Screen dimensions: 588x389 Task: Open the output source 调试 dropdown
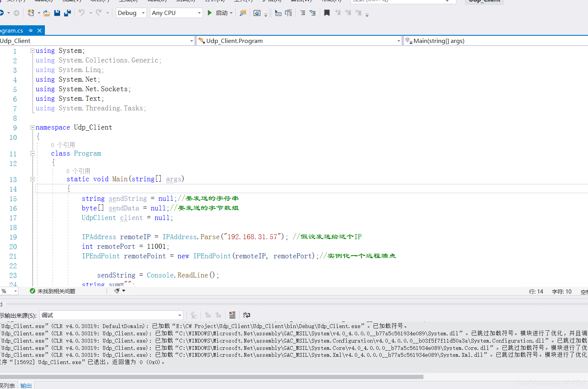click(111, 315)
